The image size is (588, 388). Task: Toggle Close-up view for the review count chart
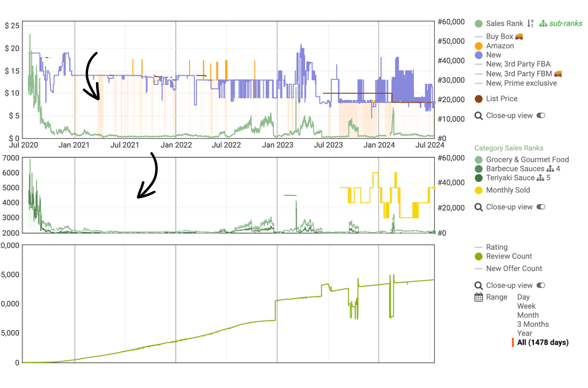pos(541,285)
